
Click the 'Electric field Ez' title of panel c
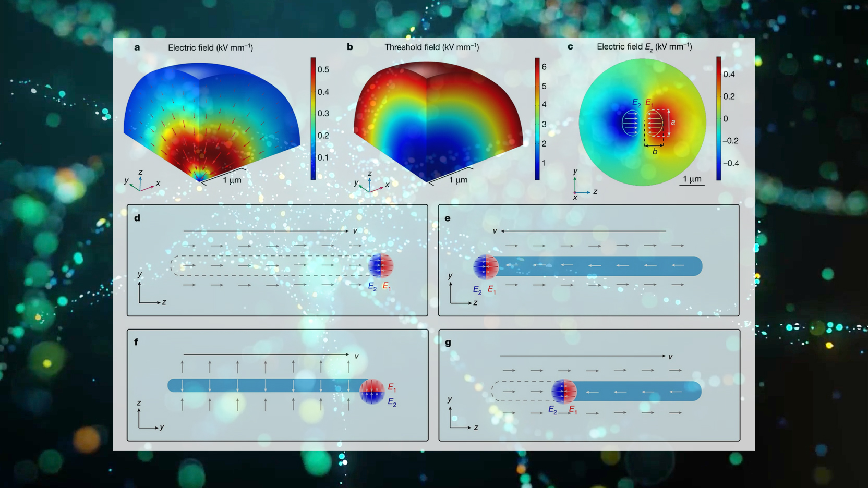[x=644, y=47]
